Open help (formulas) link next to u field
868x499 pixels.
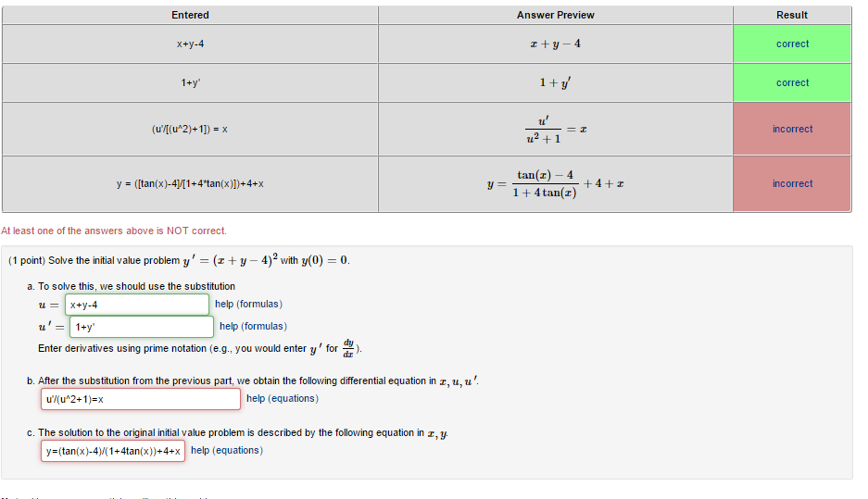tap(248, 305)
